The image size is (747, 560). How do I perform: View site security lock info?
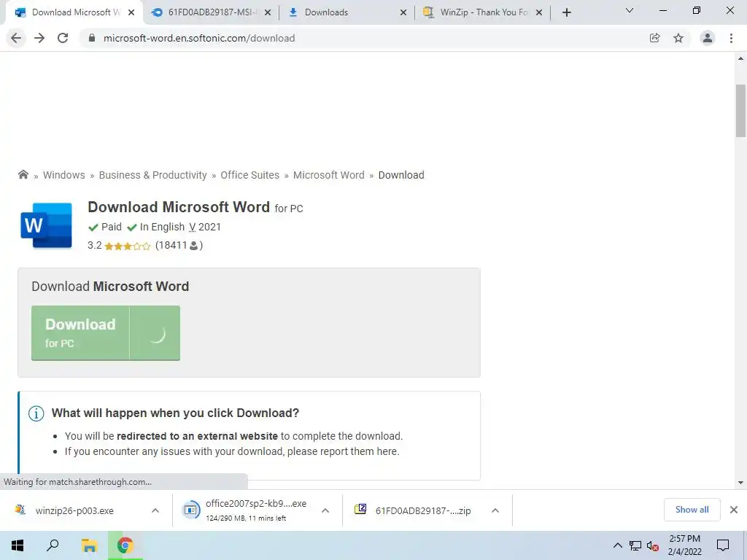(x=92, y=38)
